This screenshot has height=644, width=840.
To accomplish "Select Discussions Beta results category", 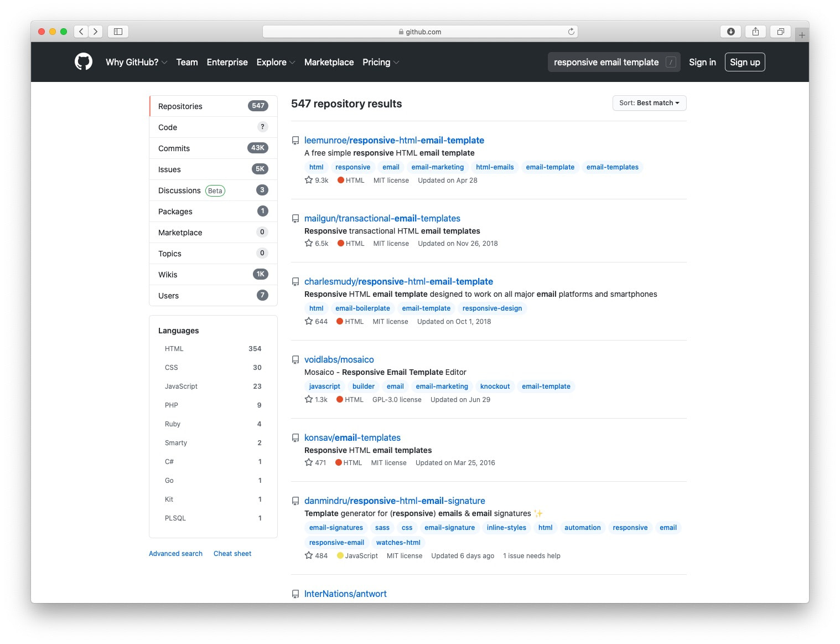I will click(x=213, y=190).
